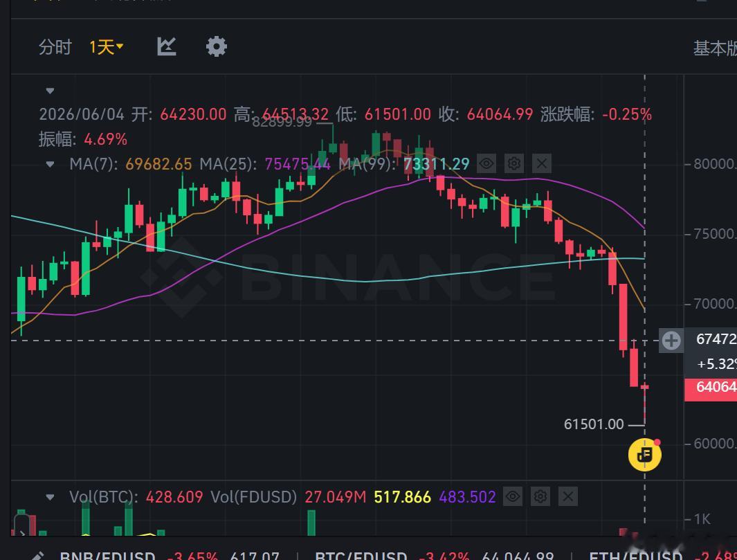This screenshot has width=737, height=560.
Task: Collapse the candle data legend arrow
Action: (x=51, y=91)
